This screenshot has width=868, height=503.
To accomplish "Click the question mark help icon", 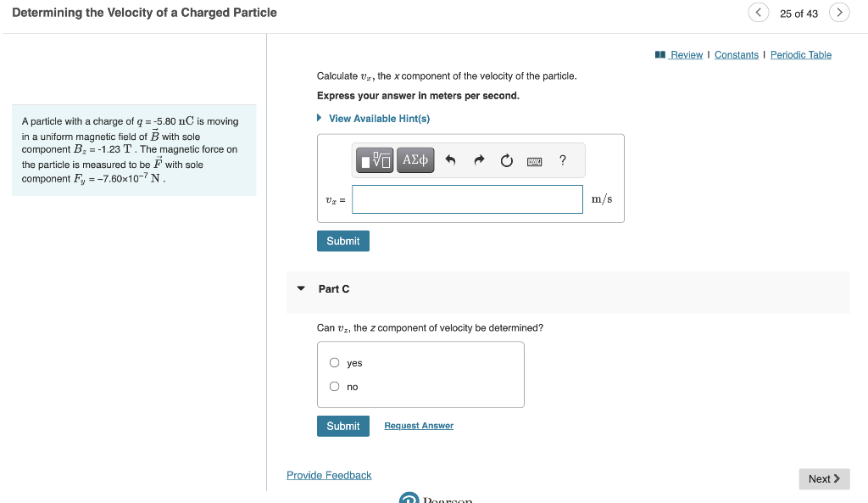I will click(560, 159).
